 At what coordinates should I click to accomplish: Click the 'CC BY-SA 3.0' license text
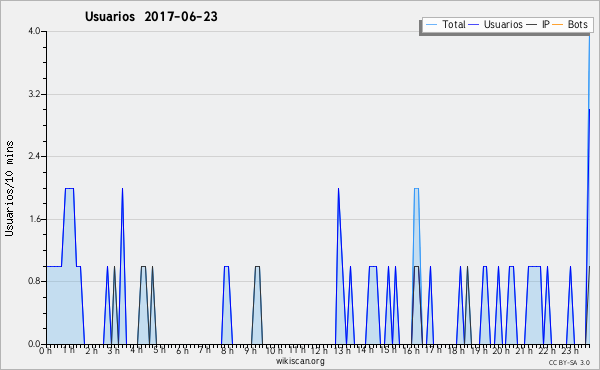click(569, 362)
